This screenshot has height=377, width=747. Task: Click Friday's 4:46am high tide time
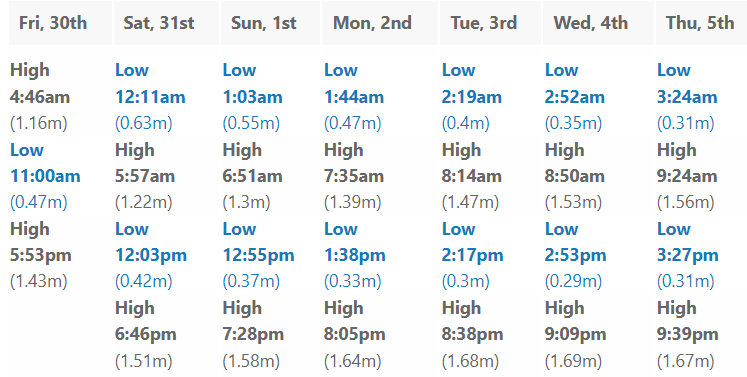point(40,97)
